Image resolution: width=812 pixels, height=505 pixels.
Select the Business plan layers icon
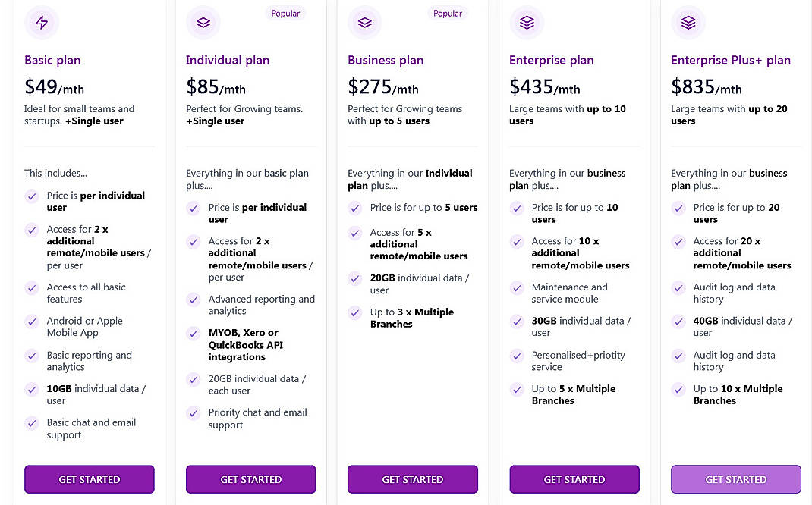point(364,23)
